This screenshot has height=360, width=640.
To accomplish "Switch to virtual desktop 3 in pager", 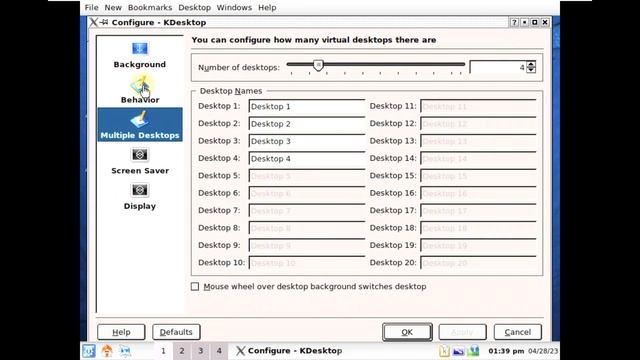I will 200,351.
